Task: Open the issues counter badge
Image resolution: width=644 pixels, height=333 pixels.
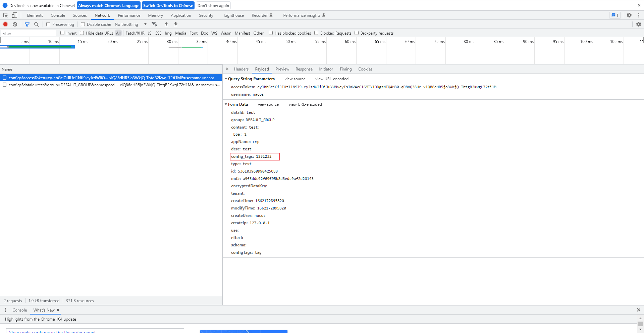Action: click(615, 15)
